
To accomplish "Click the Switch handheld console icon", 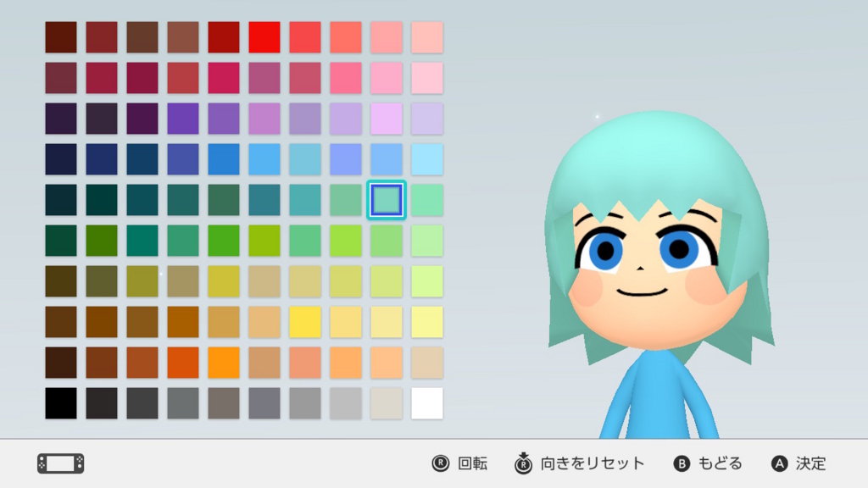I will click(61, 463).
